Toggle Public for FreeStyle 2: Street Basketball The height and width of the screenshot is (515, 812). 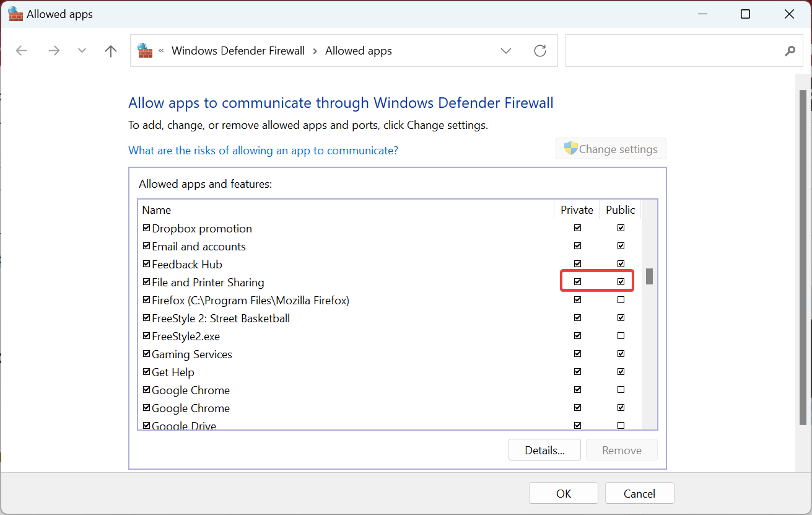[621, 318]
